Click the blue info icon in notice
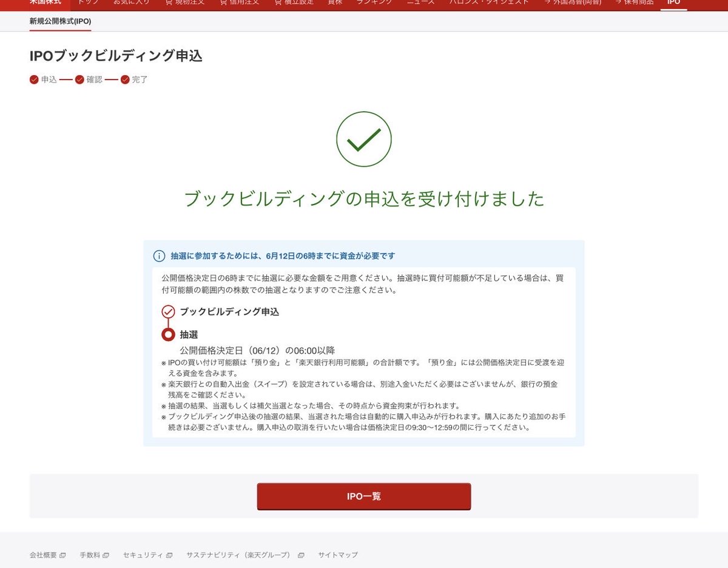Viewport: 728px width, 568px height. coord(159,256)
